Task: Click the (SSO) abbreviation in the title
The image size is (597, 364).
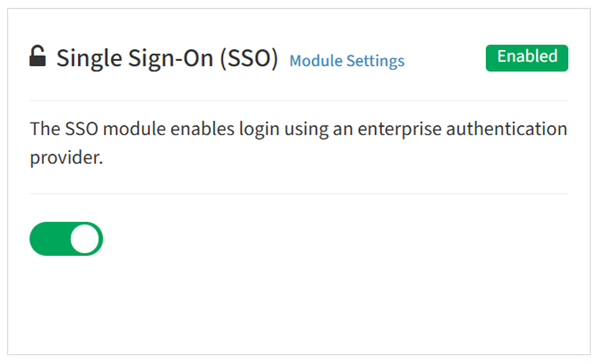Action: click(249, 59)
